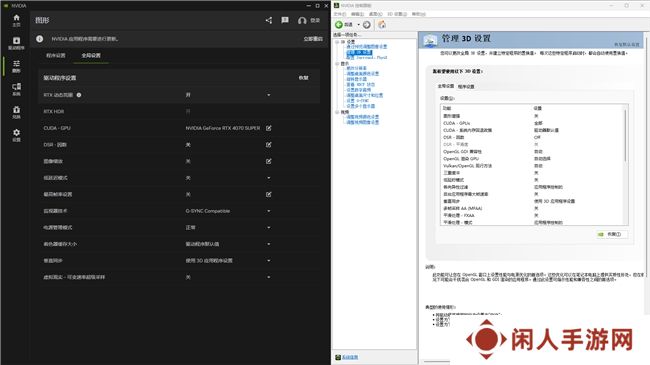650x365 pixels.
Task: Open 设置多个显示器 in the tree
Action: (x=361, y=106)
